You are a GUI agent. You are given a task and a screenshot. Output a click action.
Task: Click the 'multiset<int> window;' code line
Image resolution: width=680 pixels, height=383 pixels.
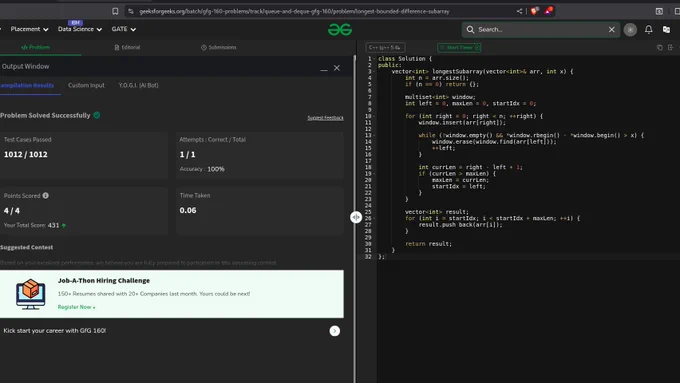pos(440,97)
